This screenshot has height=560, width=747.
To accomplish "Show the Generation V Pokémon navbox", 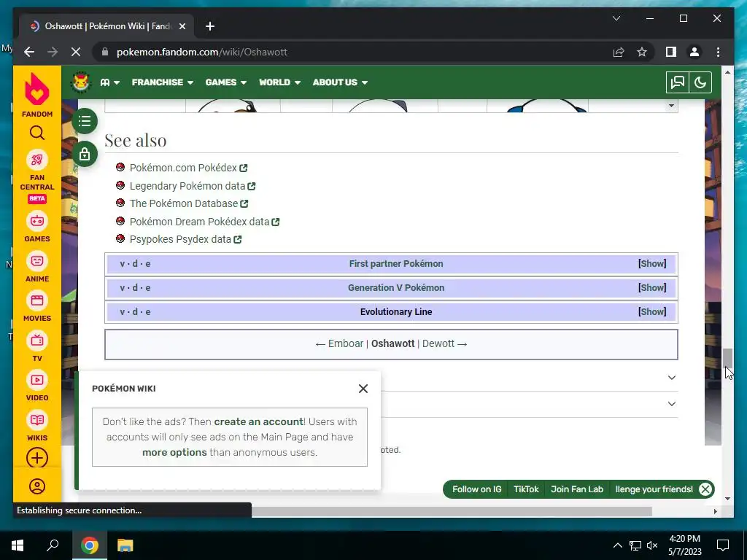I will click(652, 287).
